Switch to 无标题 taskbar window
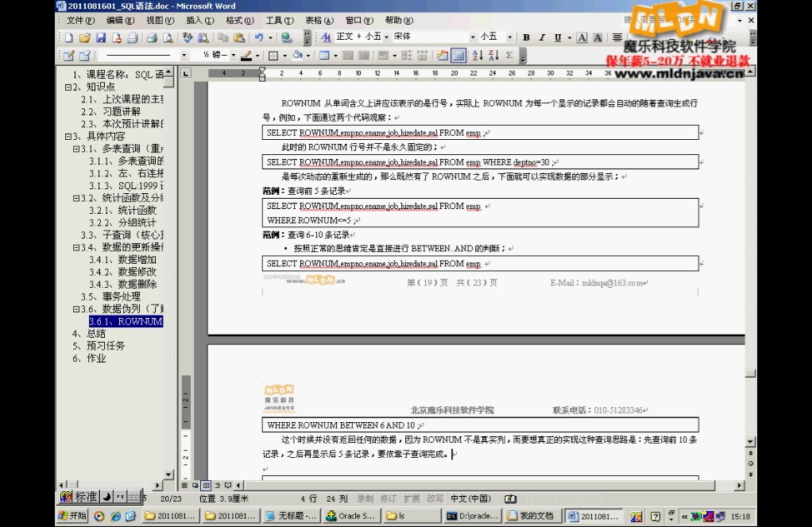The width and height of the screenshot is (812, 527). (291, 516)
